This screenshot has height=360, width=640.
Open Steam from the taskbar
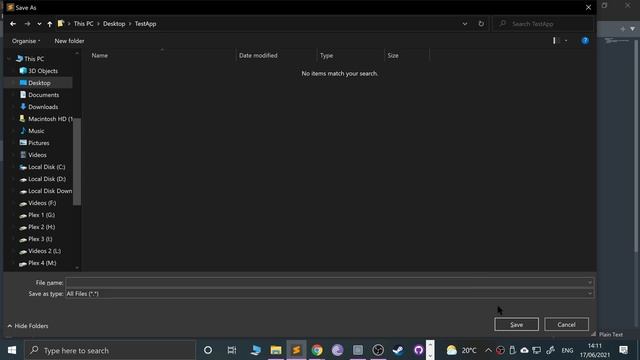pyautogui.click(x=398, y=350)
